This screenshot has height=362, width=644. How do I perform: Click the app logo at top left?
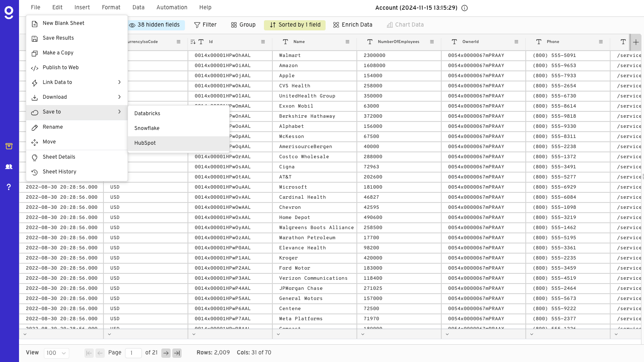[x=9, y=12]
